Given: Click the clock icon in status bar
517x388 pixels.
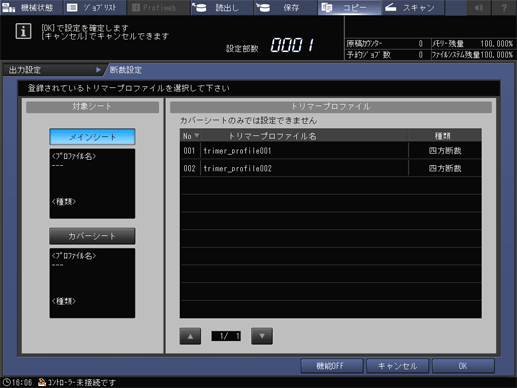Looking at the screenshot, I should tap(7, 382).
